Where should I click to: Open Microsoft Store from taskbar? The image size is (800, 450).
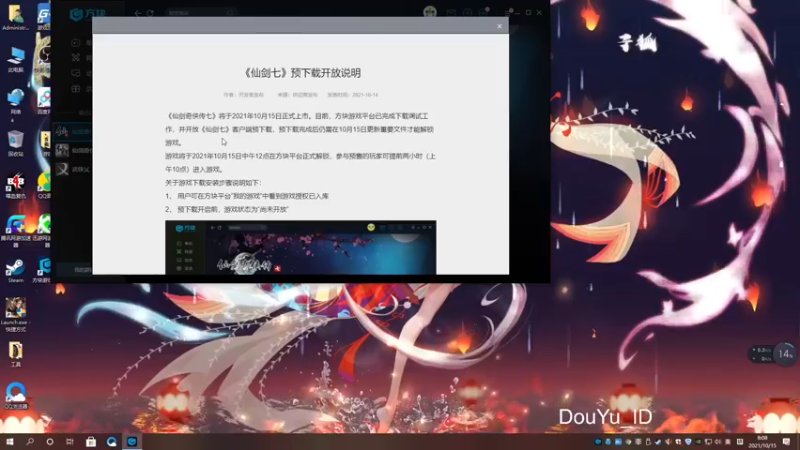pos(91,441)
